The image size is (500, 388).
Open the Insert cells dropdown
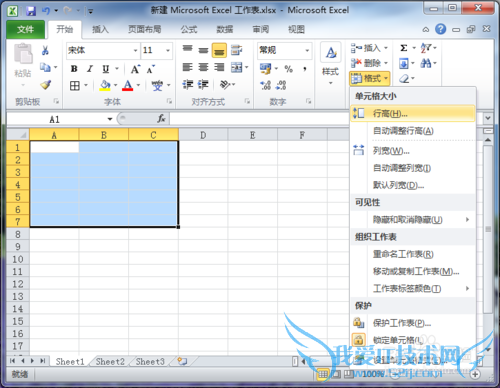pyautogui.click(x=386, y=48)
